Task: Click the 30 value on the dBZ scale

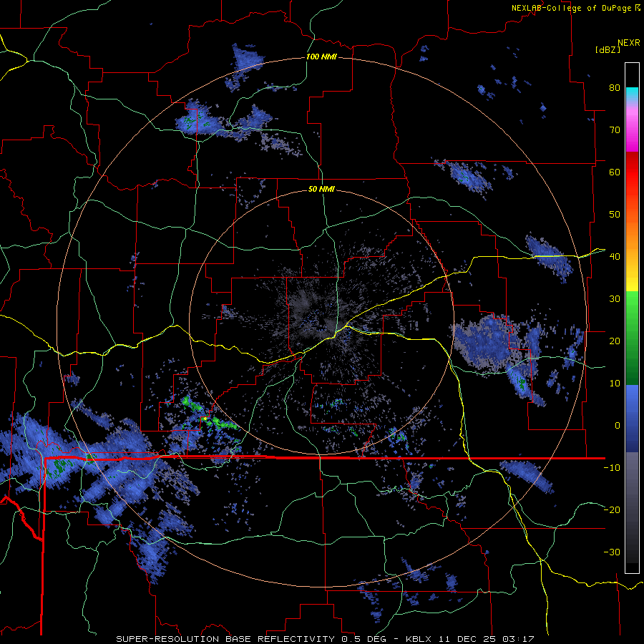Action: point(615,298)
